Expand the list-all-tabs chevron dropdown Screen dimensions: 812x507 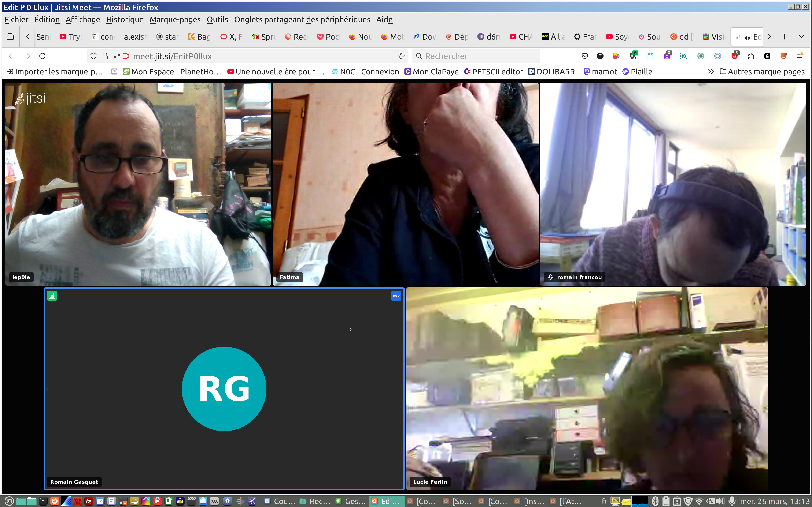[801, 37]
